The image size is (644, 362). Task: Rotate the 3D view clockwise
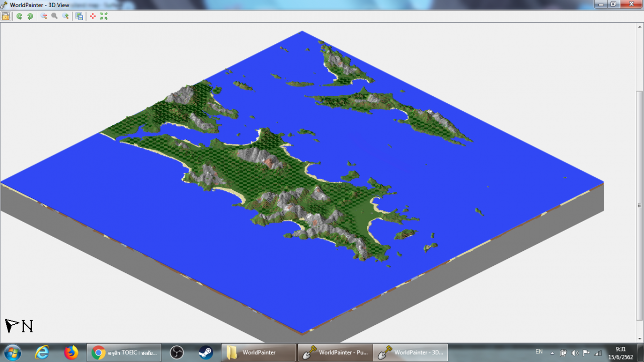coord(30,16)
